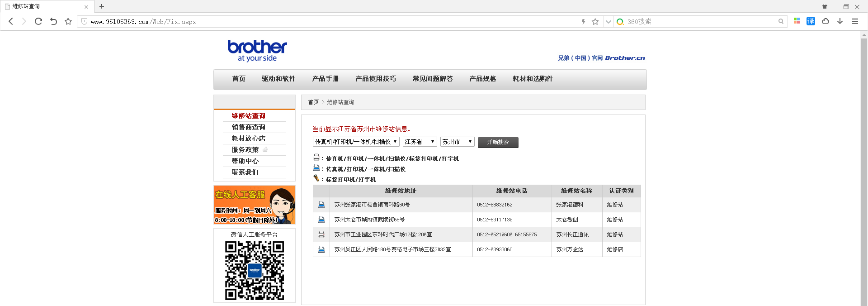
Task: Open the 在线人工客服 banner
Action: tap(255, 205)
